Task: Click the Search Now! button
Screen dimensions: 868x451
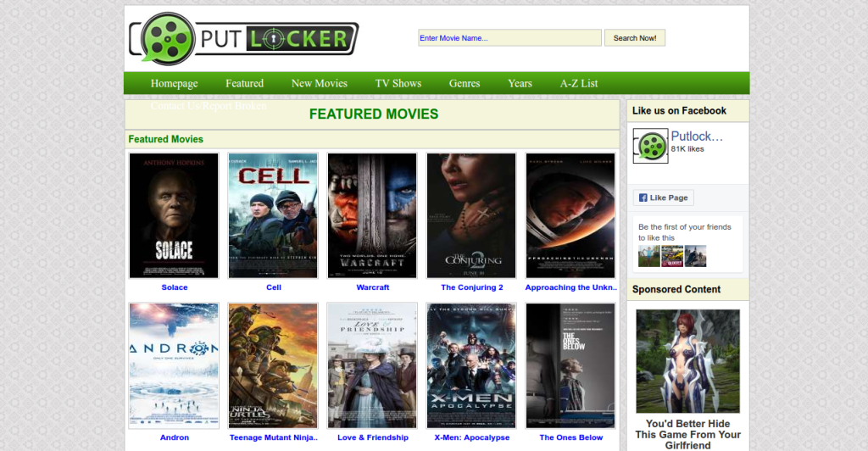Action: (634, 37)
